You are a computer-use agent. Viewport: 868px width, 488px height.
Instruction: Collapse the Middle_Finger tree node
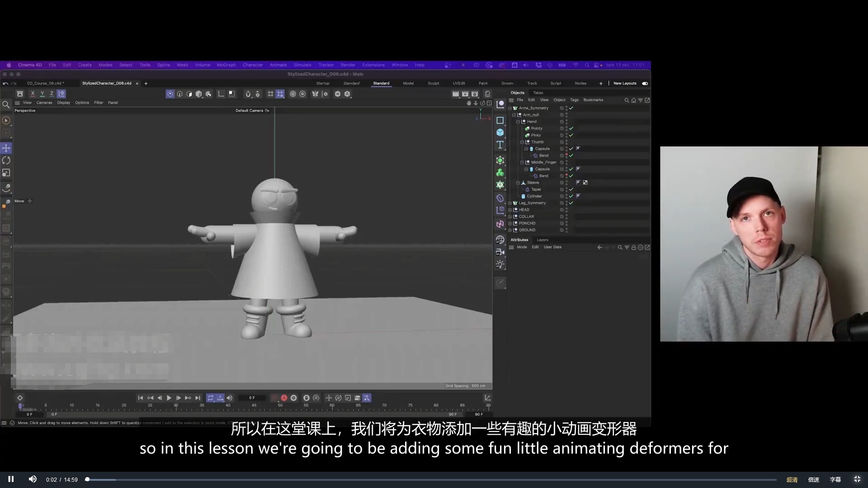coord(522,163)
